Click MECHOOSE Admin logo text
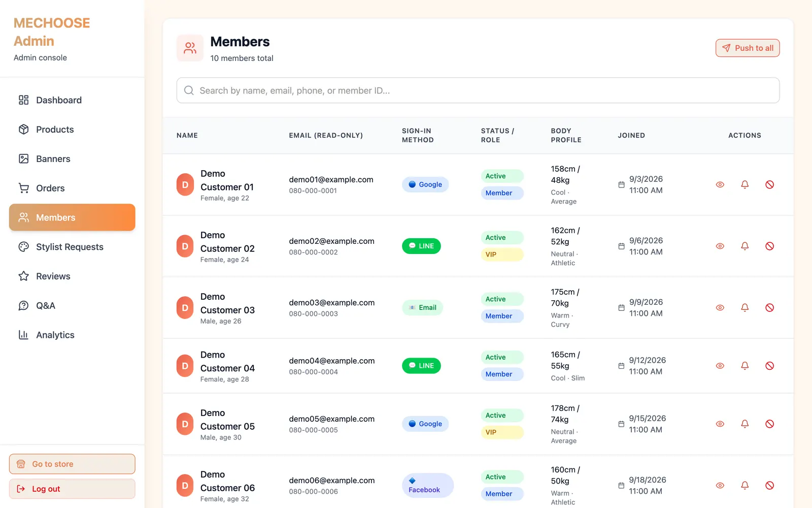The width and height of the screenshot is (812, 508). [52, 32]
